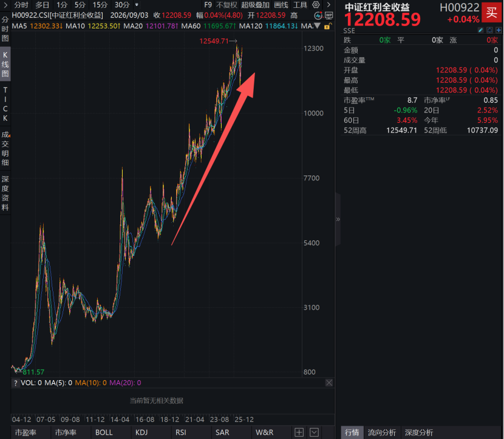
Task: Click the blue plus add-to-watchlist icon
Action: pyautogui.click(x=499, y=30)
